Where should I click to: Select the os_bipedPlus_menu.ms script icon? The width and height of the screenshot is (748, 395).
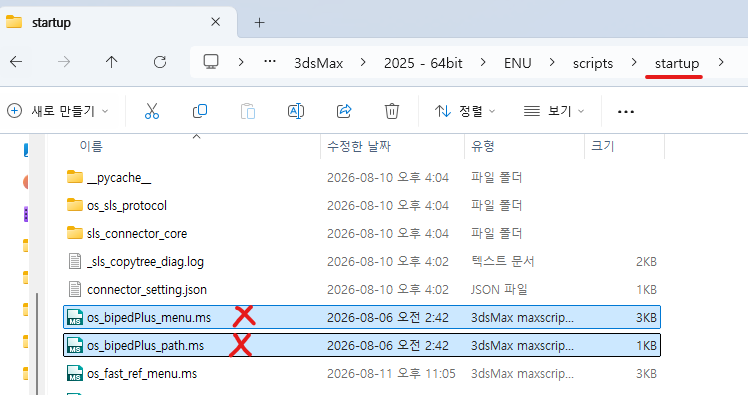point(75,318)
